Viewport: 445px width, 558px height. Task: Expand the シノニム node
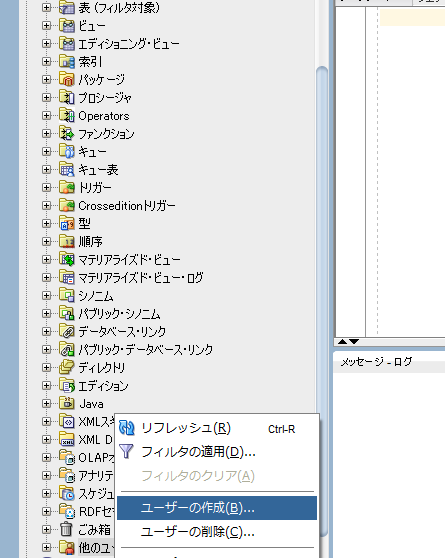pos(46,296)
